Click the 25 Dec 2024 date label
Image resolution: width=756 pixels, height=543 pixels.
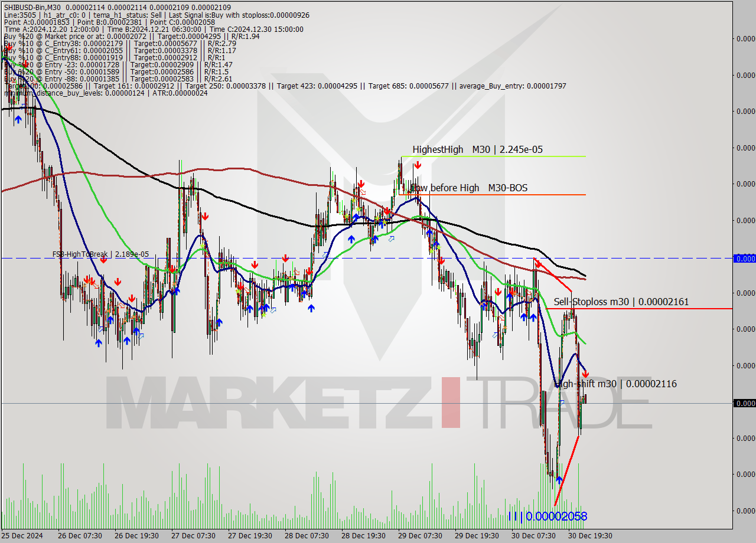(x=22, y=535)
